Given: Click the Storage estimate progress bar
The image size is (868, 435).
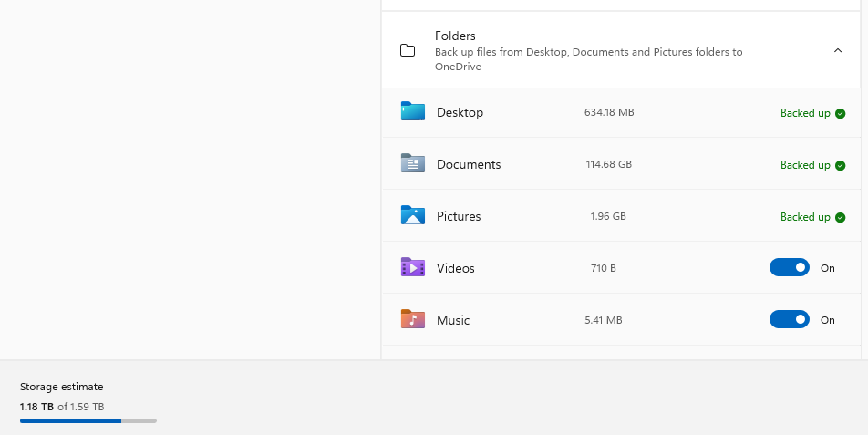Looking at the screenshot, I should pos(88,421).
